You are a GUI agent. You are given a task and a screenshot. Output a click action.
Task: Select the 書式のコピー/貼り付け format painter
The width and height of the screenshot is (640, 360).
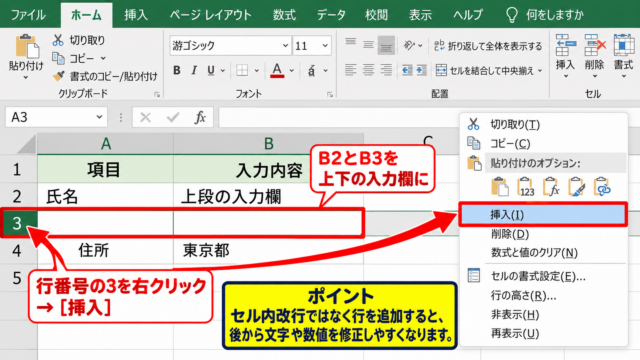coord(105,76)
